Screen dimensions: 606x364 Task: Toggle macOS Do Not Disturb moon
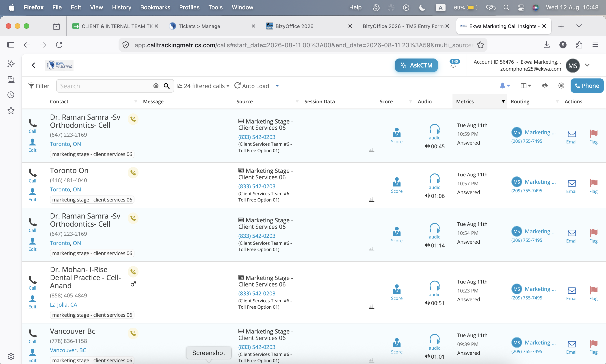tap(422, 7)
